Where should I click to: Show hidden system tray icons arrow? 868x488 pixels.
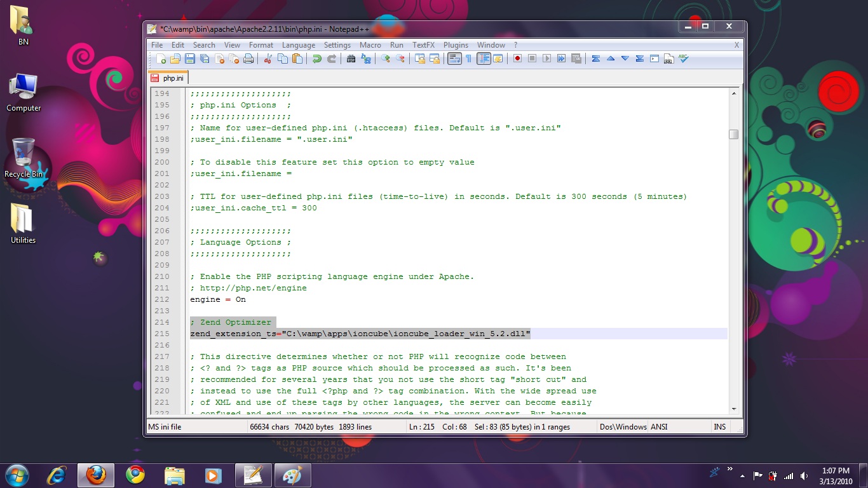(742, 475)
